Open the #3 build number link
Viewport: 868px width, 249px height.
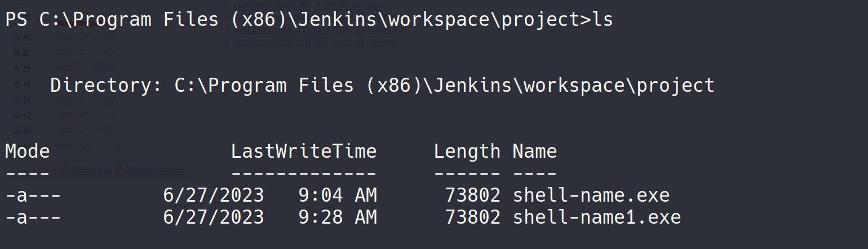(x=26, y=115)
